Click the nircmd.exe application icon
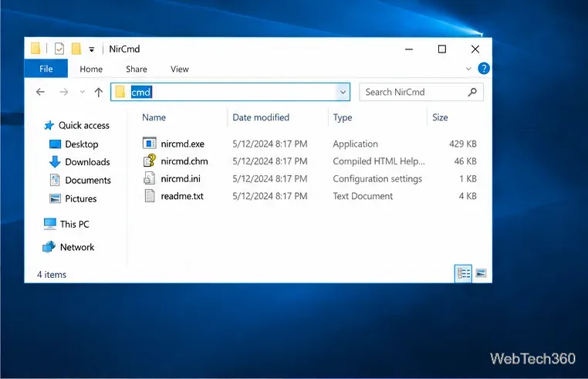588x379 pixels. click(149, 144)
